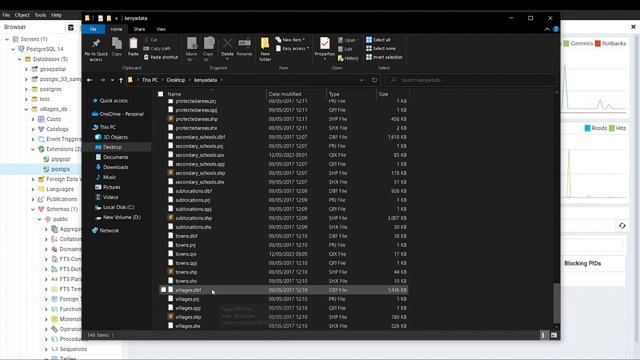Collapse Schemas node in pgAdmin tree
Viewport: 640px width, 360px height.
pyautogui.click(x=33, y=209)
